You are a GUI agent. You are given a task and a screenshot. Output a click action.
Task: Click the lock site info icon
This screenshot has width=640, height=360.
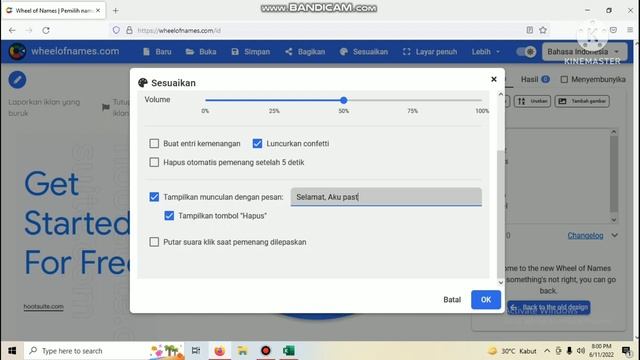129,30
